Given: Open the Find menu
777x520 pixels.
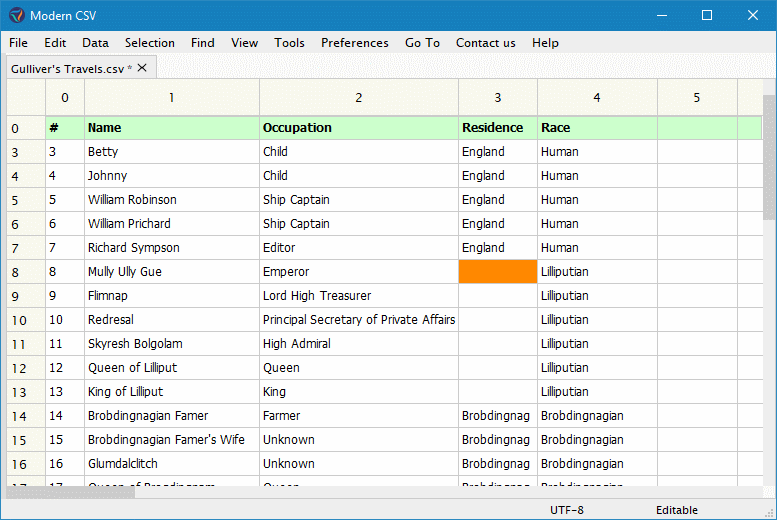Looking at the screenshot, I should pyautogui.click(x=203, y=43).
